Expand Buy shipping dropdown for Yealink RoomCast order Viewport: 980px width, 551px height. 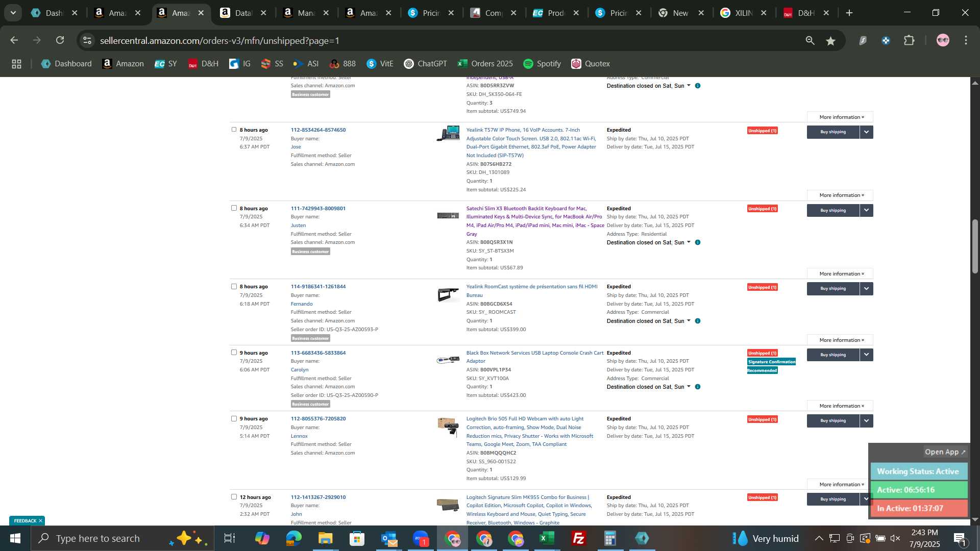click(866, 289)
